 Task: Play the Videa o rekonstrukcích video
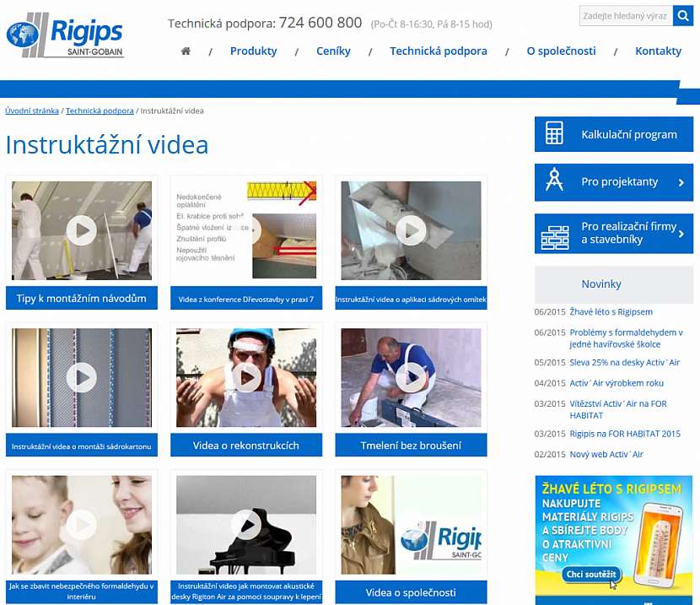(x=246, y=377)
